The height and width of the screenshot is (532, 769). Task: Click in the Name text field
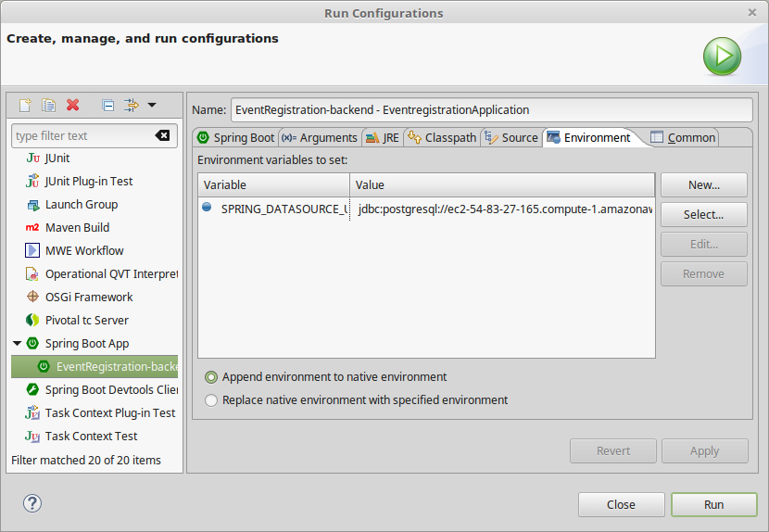coord(491,109)
